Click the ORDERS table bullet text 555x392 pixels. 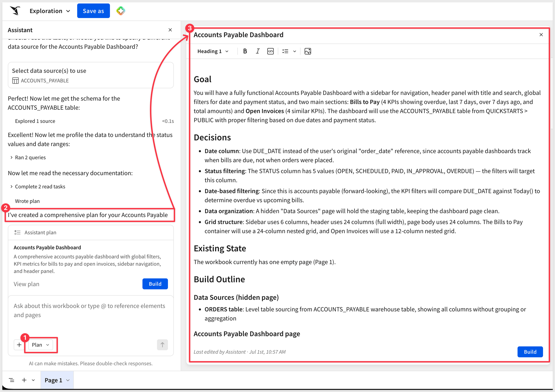coord(365,314)
